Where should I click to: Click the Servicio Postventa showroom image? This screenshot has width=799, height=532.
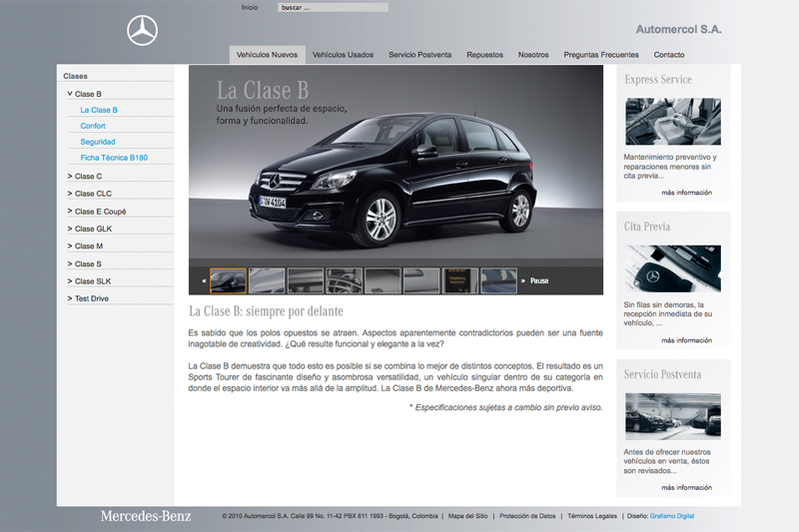click(673, 416)
